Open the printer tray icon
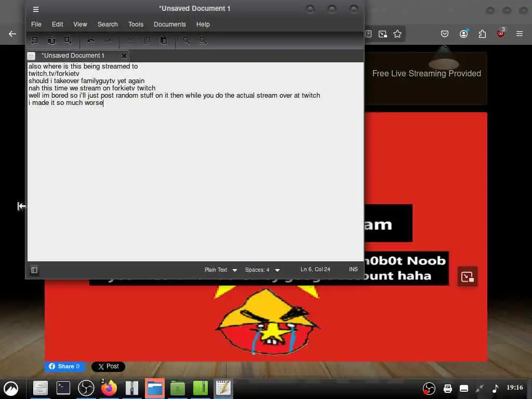 [x=447, y=389]
